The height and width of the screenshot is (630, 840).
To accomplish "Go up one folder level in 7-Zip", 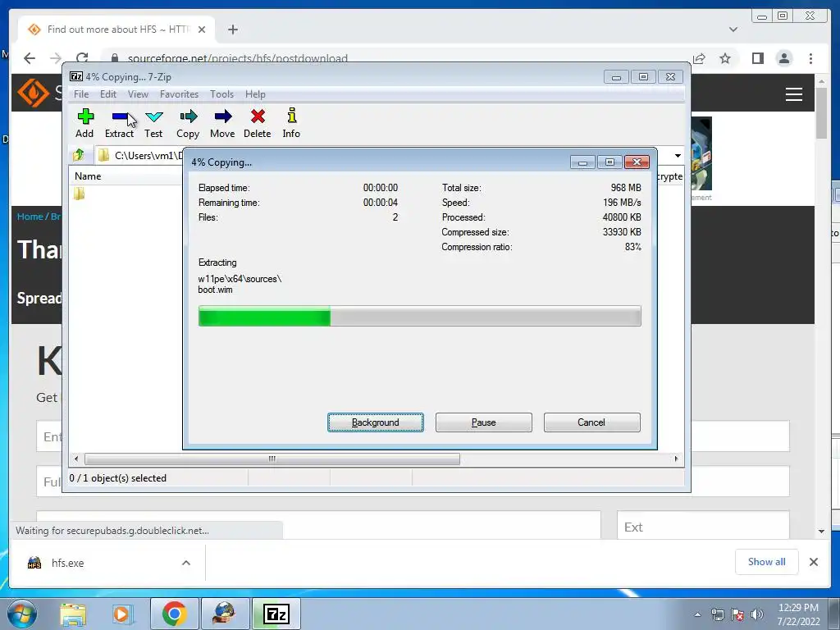I will 79,155.
